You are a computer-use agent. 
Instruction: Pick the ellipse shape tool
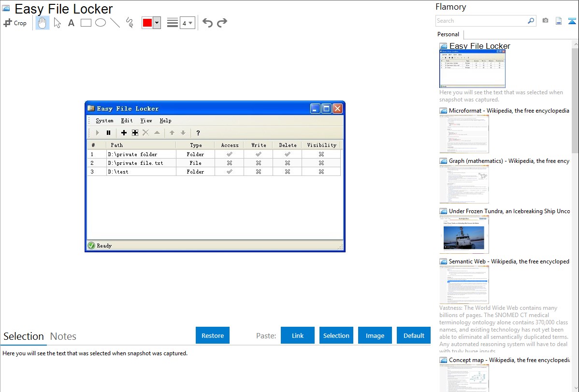click(101, 23)
